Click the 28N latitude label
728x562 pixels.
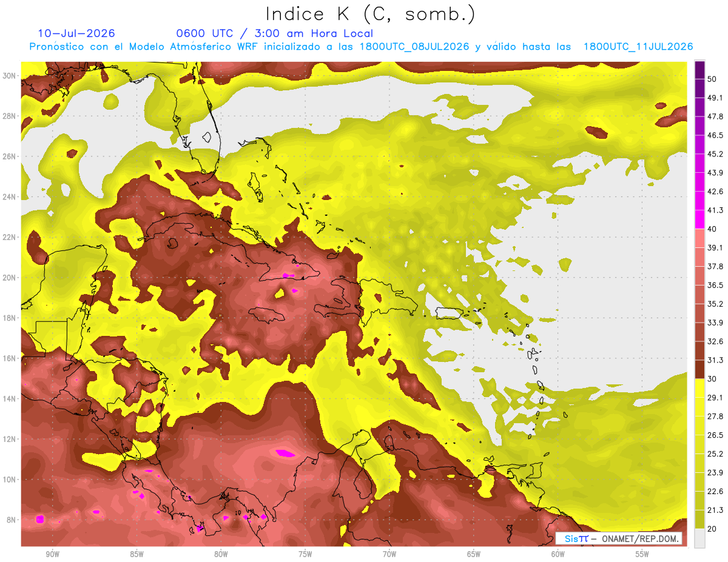click(10, 116)
